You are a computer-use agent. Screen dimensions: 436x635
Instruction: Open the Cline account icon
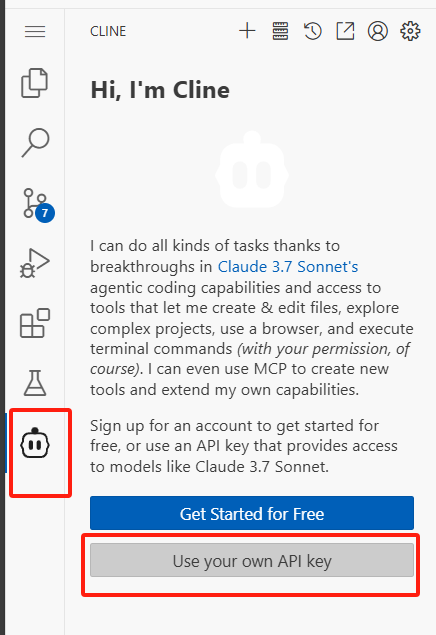pyautogui.click(x=378, y=31)
